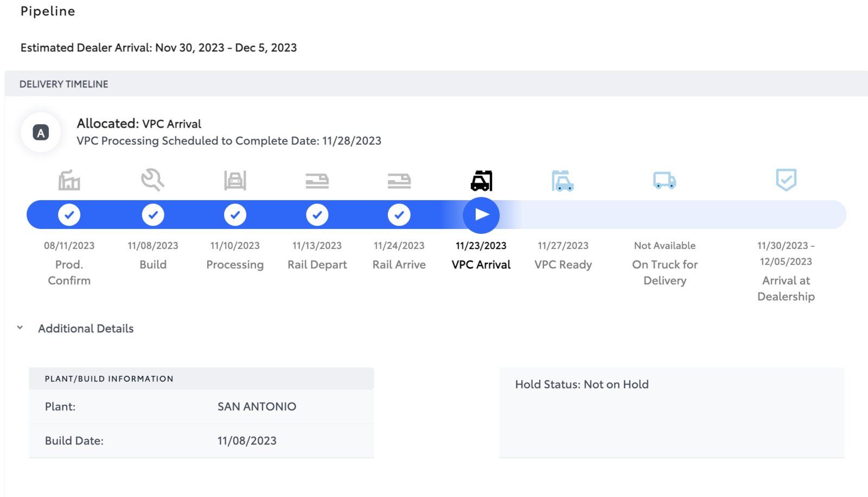Click the Rail Arrive checkmark marker

tap(399, 215)
